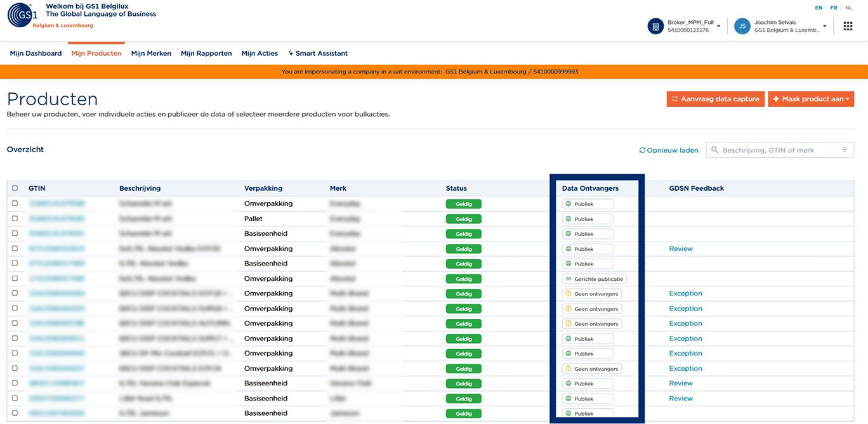Image resolution: width=868 pixels, height=424 pixels.
Task: Launch the Smart Assistant tab
Action: pyautogui.click(x=318, y=53)
